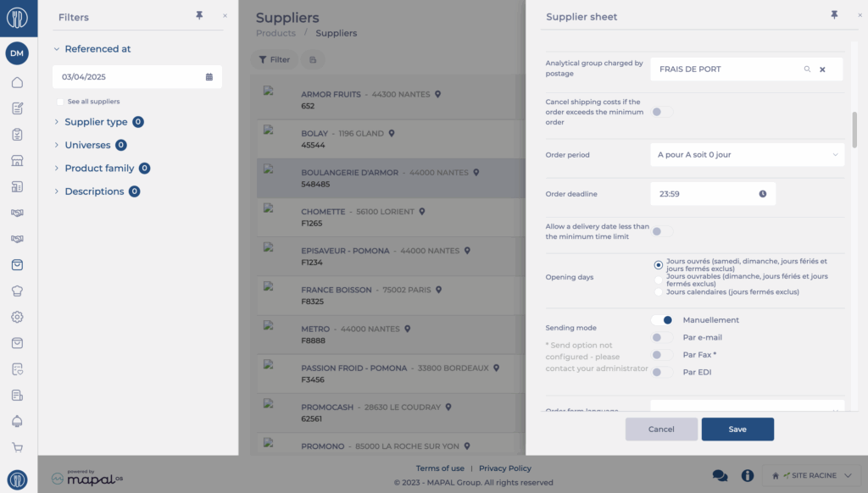Tick the See all suppliers checkbox
The width and height of the screenshot is (868, 493).
pyautogui.click(x=60, y=102)
